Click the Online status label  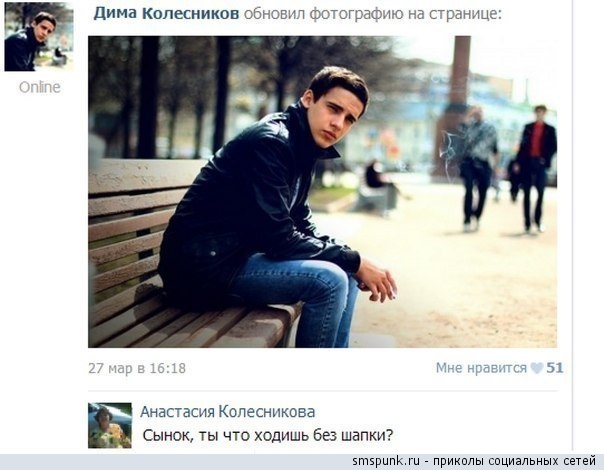(x=40, y=87)
